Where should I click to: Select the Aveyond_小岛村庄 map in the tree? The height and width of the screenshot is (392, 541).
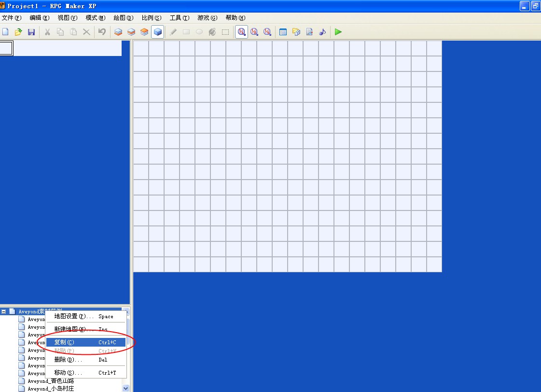coord(51,389)
